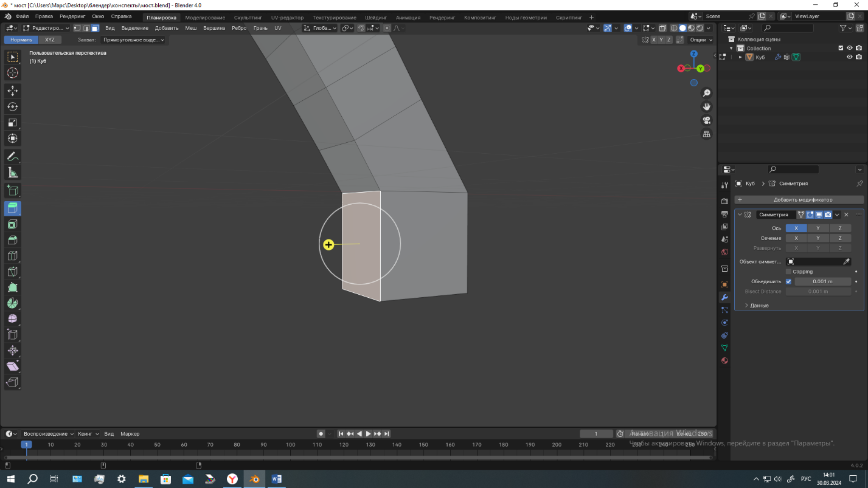
Task: Hide the Куб object in viewport
Action: [850, 57]
